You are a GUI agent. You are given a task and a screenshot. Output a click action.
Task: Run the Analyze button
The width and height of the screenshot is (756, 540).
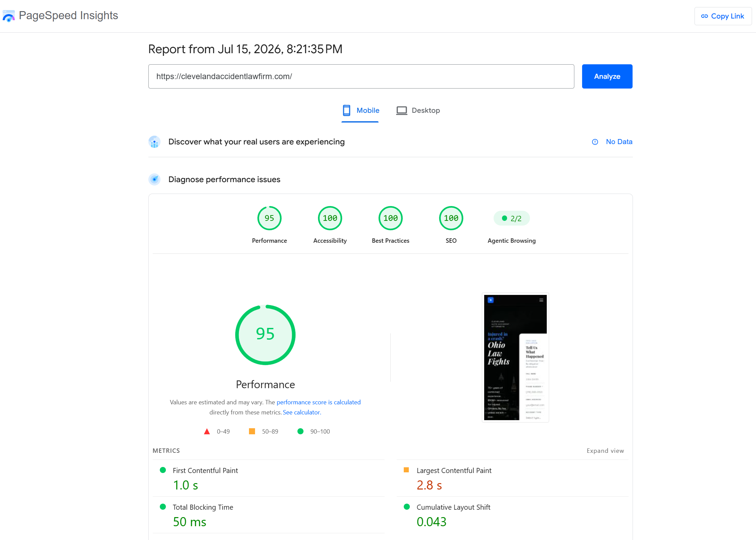(607, 76)
